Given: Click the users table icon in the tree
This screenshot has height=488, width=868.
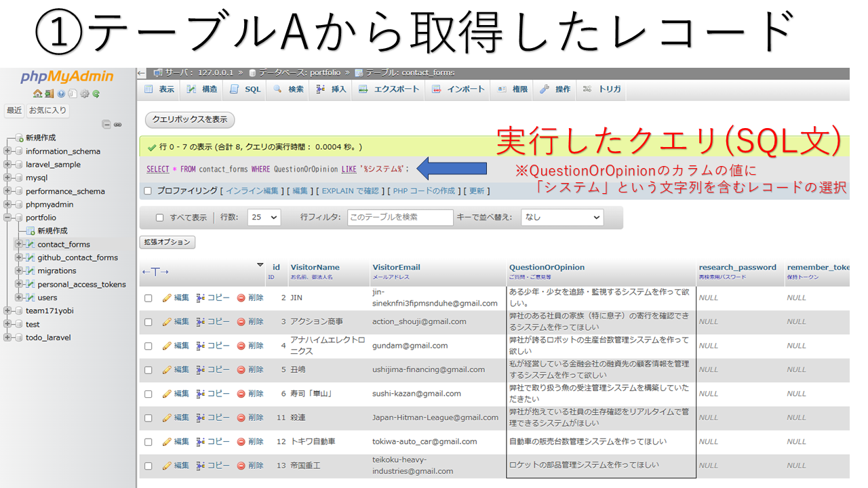Looking at the screenshot, I should (30, 298).
